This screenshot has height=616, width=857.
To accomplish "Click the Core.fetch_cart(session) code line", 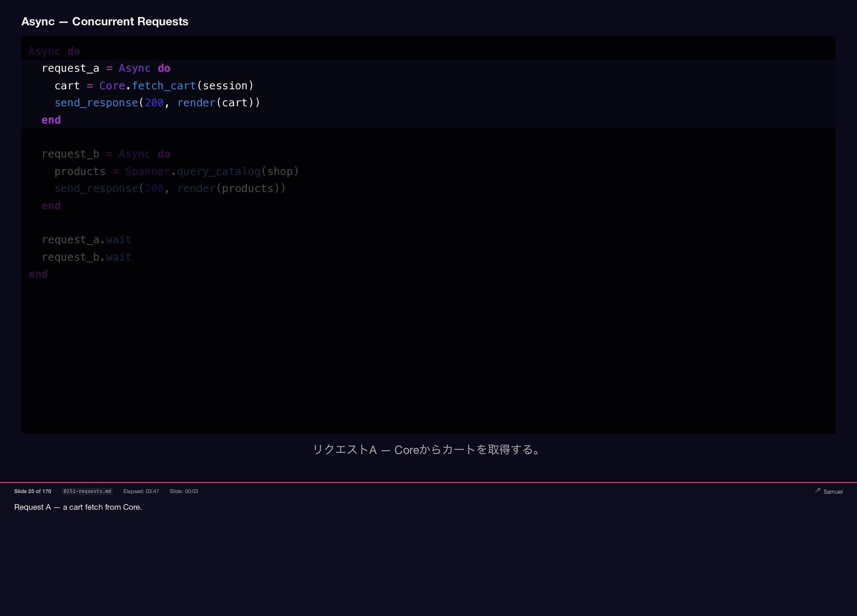I will [x=154, y=86].
